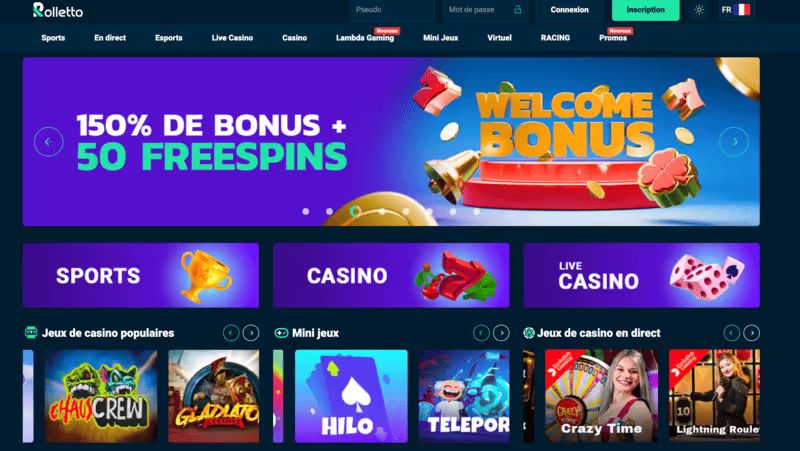Screen dimensions: 800x451
Task: Show next popular casino games arrow
Action: tap(251, 333)
